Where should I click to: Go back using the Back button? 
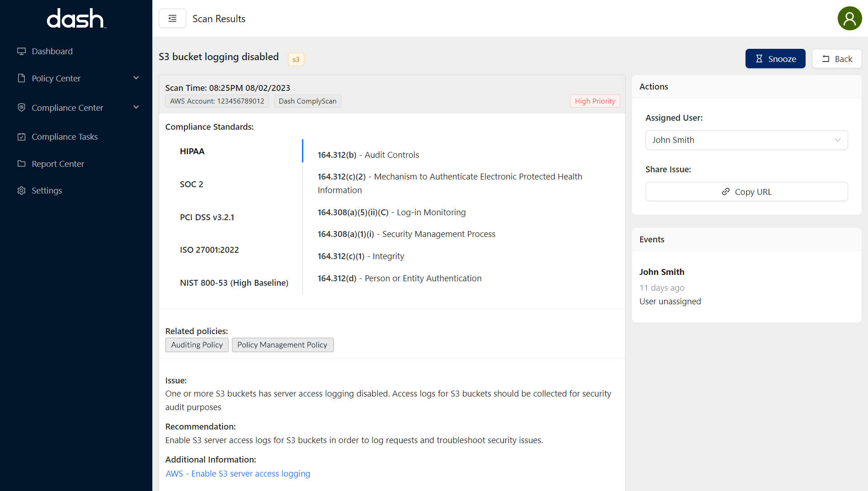(x=836, y=59)
